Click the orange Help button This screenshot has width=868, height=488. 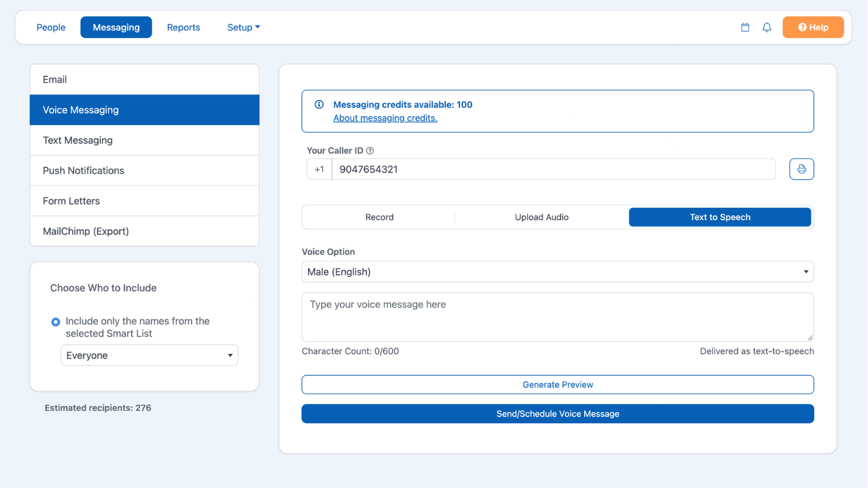[813, 27]
